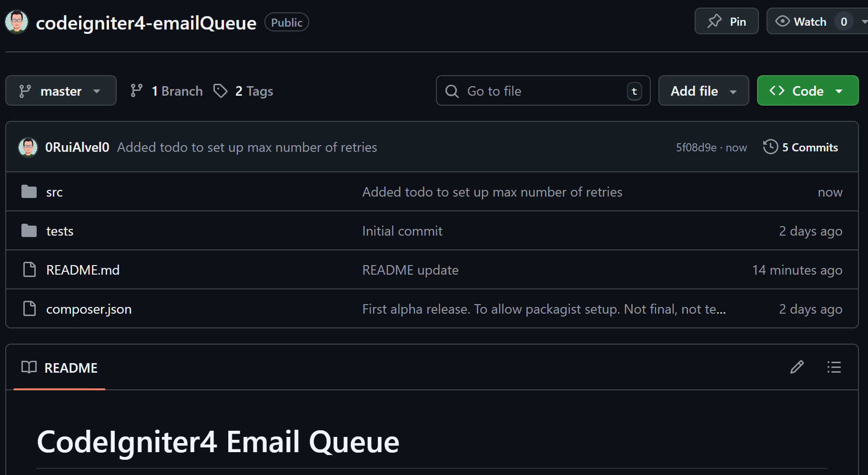The height and width of the screenshot is (475, 868).
Task: Show the README outline list icon
Action: pos(834,367)
